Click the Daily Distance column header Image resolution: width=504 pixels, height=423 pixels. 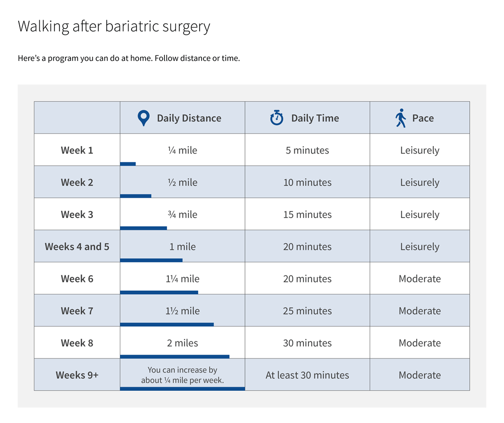189,118
